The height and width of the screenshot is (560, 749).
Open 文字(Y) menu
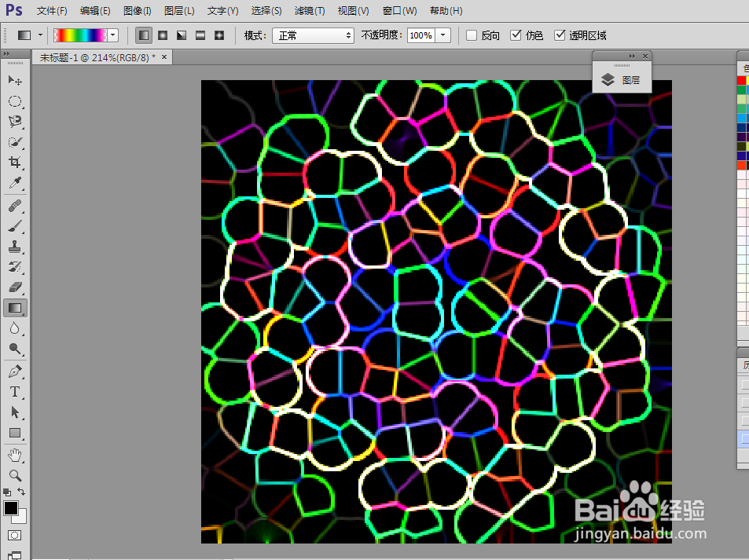(222, 10)
